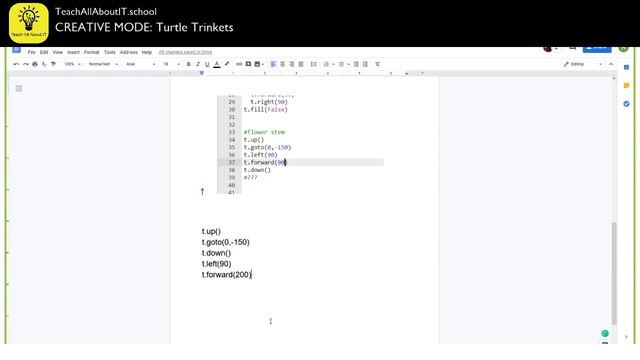
Task: Activate the paint format tool
Action: [53, 64]
